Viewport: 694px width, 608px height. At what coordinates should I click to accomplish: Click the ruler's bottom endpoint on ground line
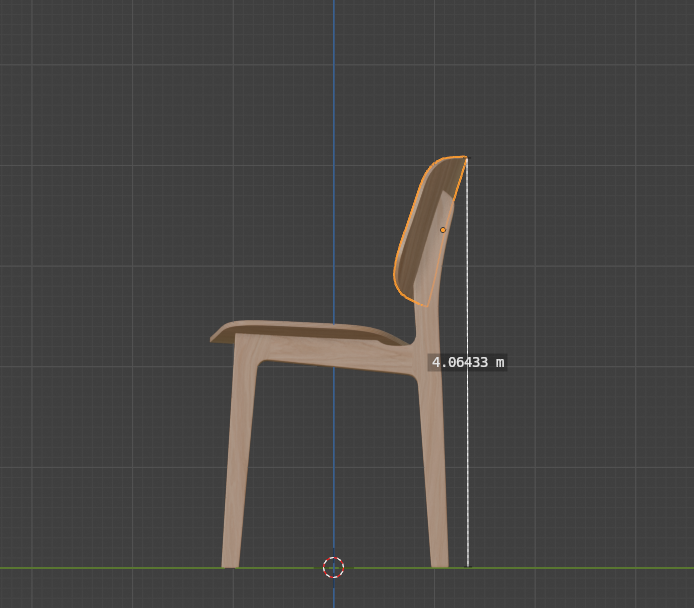point(467,567)
